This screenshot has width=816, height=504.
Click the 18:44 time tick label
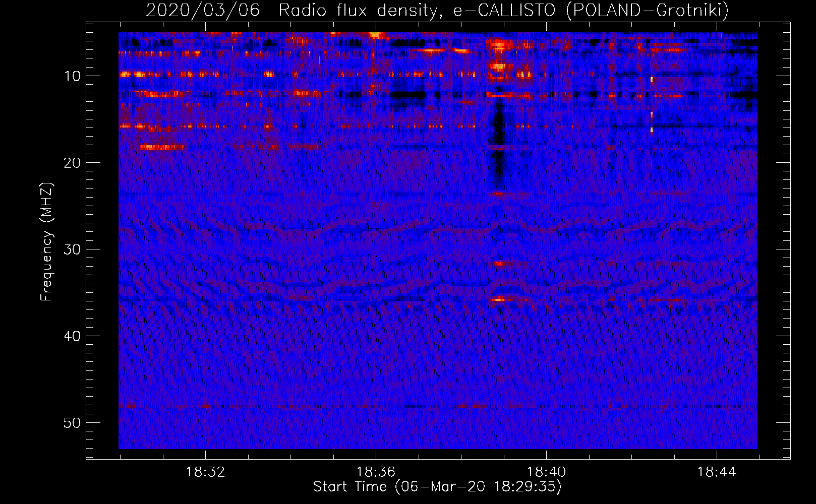coord(717,472)
